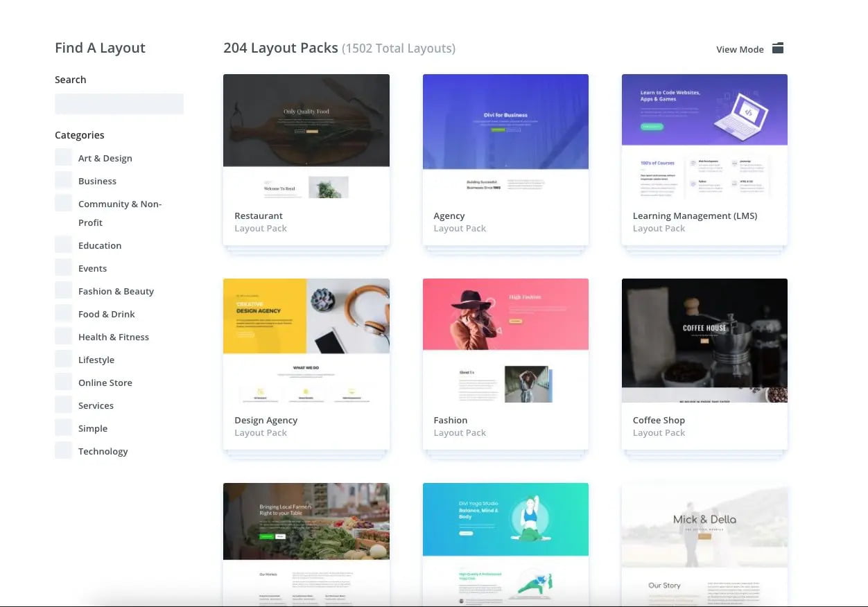Toggle the Food & Drink checkbox
Viewport: 868px width, 607px height.
click(63, 313)
